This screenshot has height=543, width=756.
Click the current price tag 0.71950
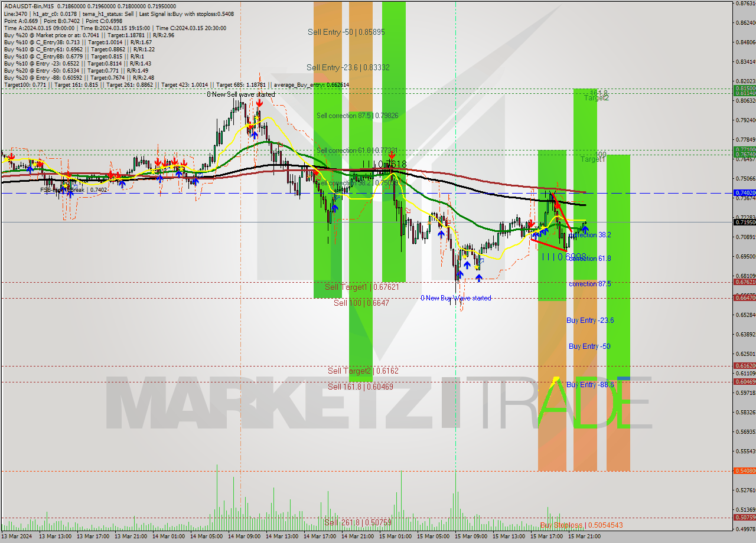(744, 223)
